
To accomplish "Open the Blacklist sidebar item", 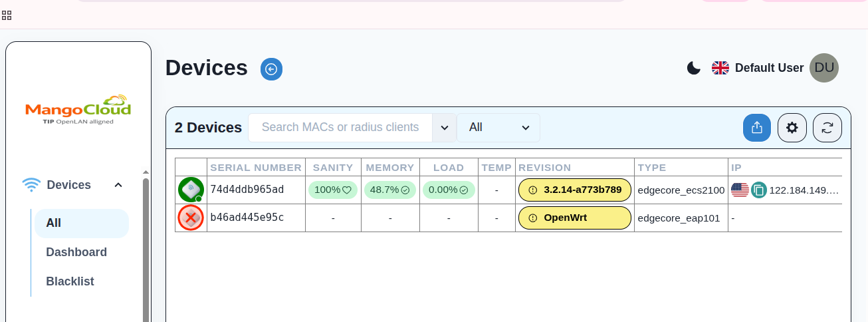I will [70, 281].
